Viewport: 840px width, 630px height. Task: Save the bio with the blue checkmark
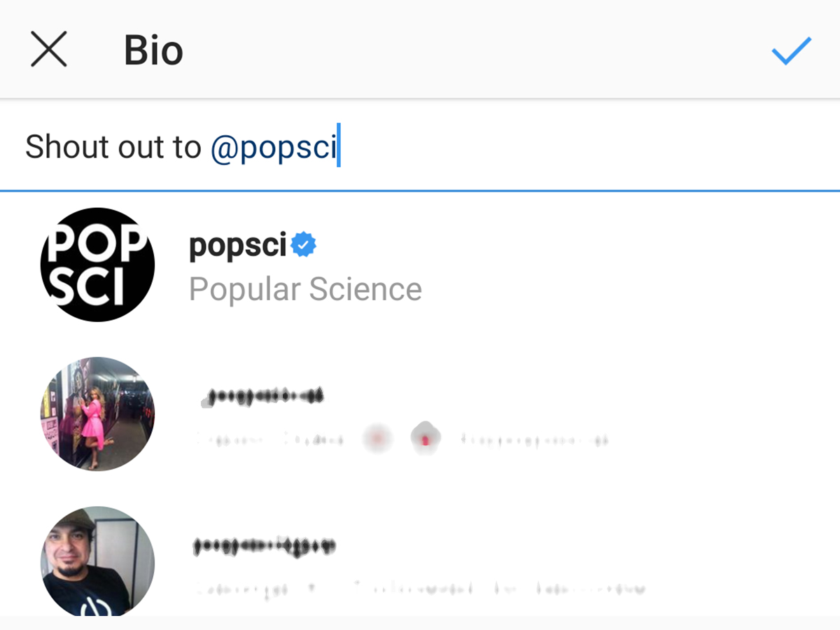791,50
